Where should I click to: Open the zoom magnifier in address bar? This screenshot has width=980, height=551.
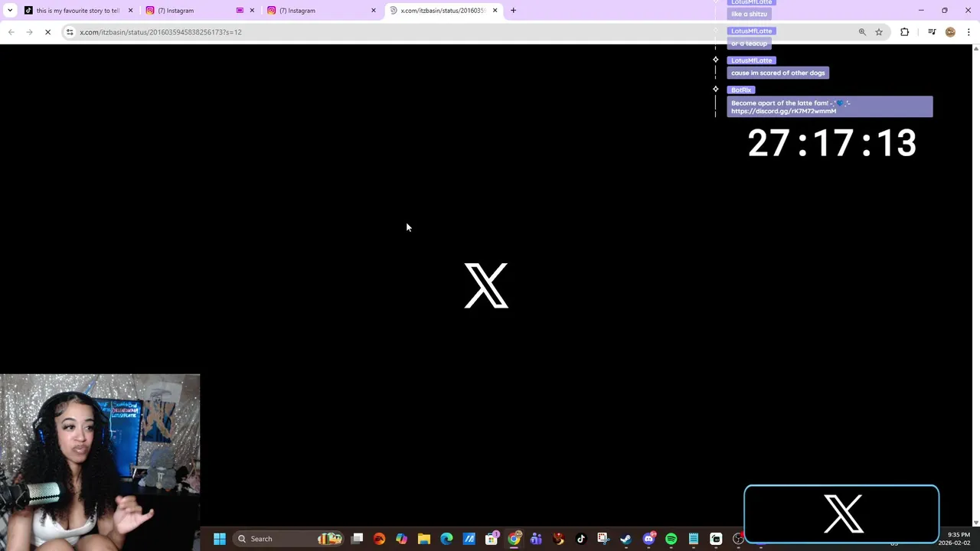[x=862, y=32]
